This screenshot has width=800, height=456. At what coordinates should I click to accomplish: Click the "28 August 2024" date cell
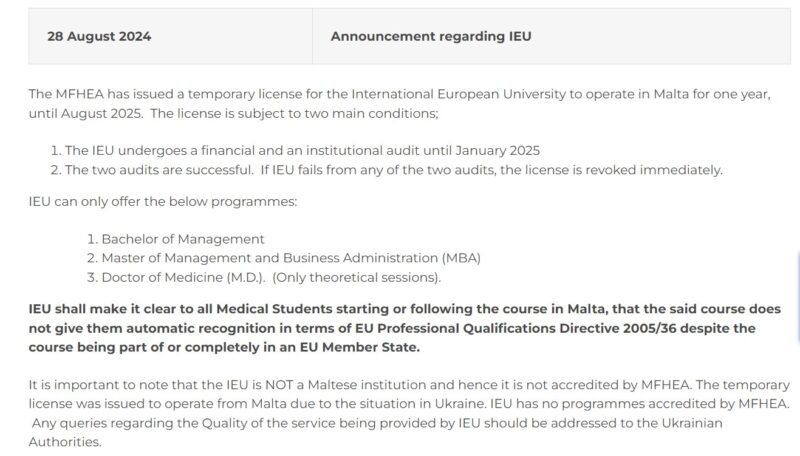99,37
